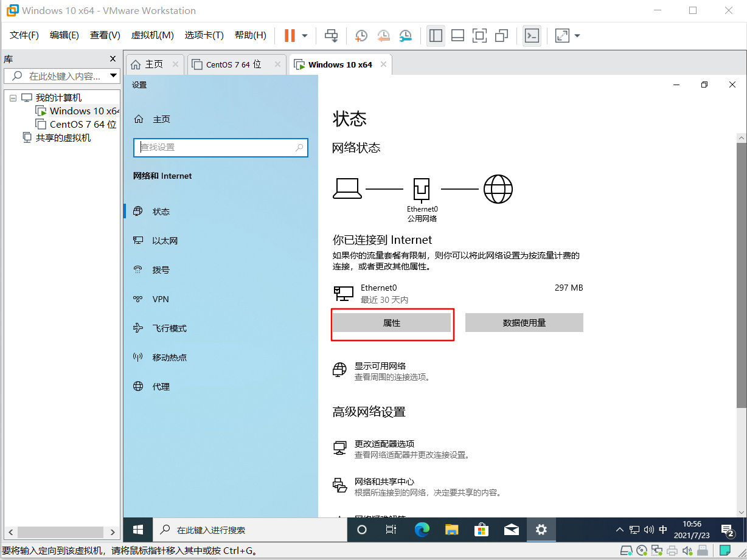This screenshot has width=747, height=560.
Task: Open the snapshot manager icon
Action: [405, 35]
